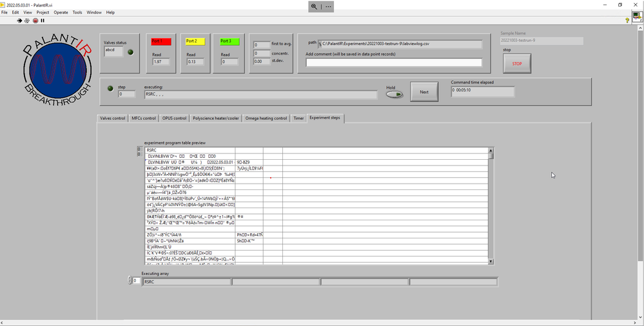The width and height of the screenshot is (644, 326).
Task: Switch to the MFCs control tab
Action: pos(144,119)
